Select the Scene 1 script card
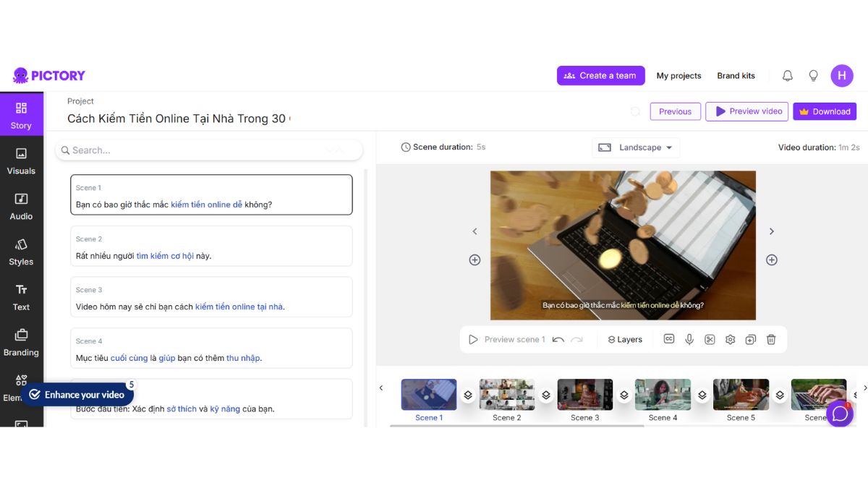Image resolution: width=868 pixels, height=488 pixels. tap(211, 195)
